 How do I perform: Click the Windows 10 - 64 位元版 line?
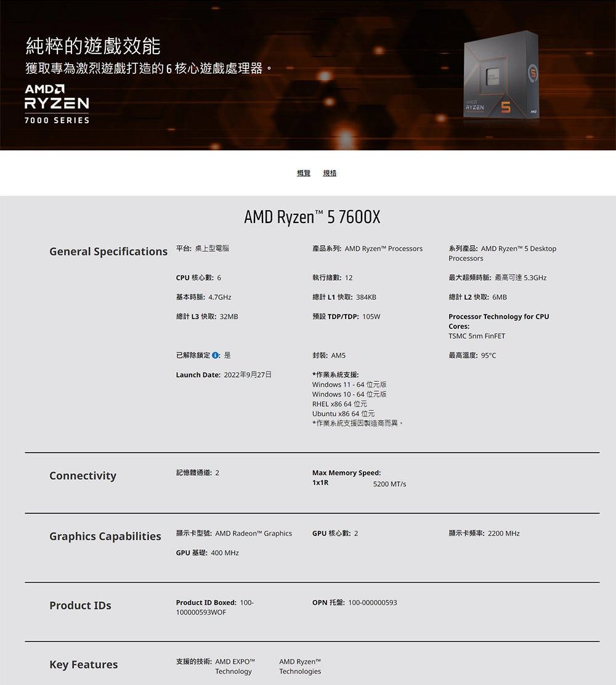pyautogui.click(x=349, y=394)
